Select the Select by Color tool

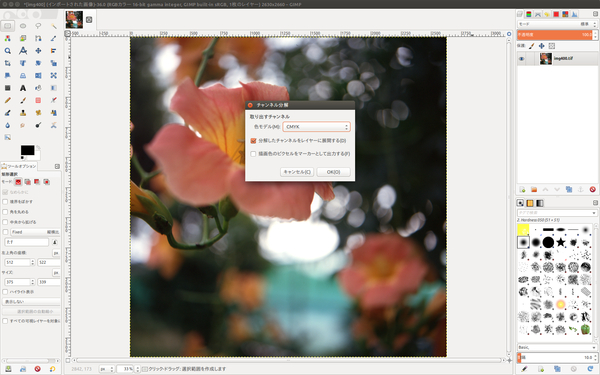point(8,38)
